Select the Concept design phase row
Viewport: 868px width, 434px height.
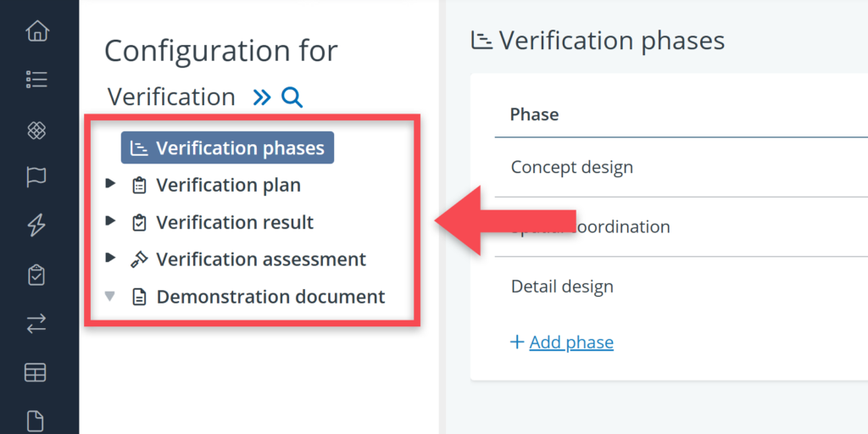pyautogui.click(x=572, y=167)
